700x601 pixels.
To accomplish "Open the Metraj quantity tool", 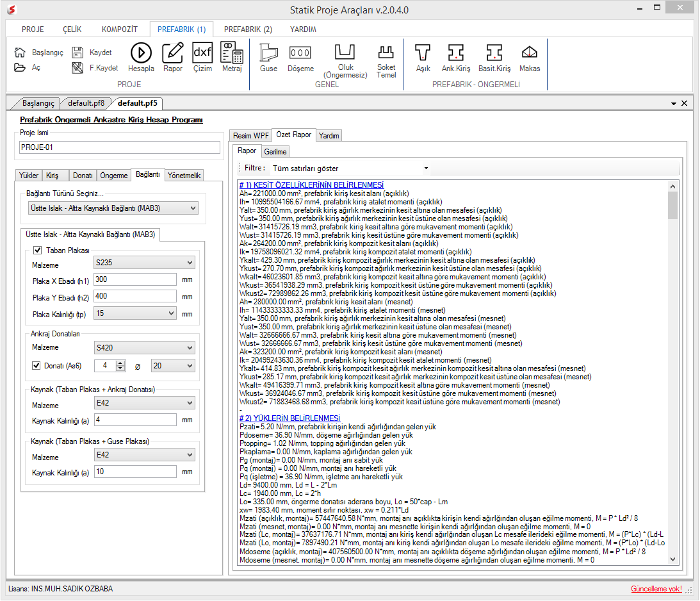I will pyautogui.click(x=232, y=57).
